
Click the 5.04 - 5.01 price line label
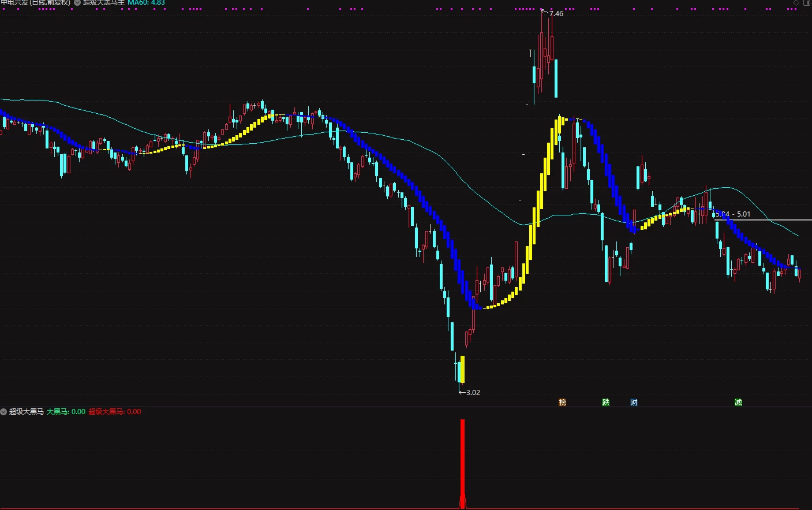coord(734,214)
